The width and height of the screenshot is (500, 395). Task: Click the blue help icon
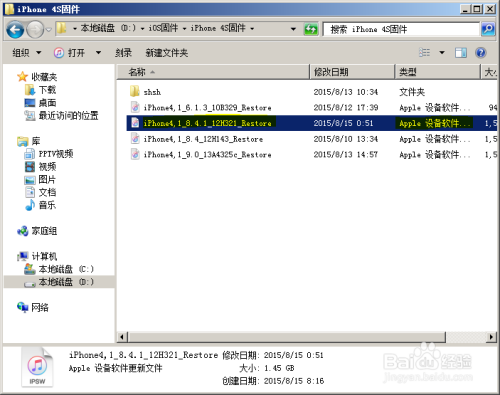(481, 53)
